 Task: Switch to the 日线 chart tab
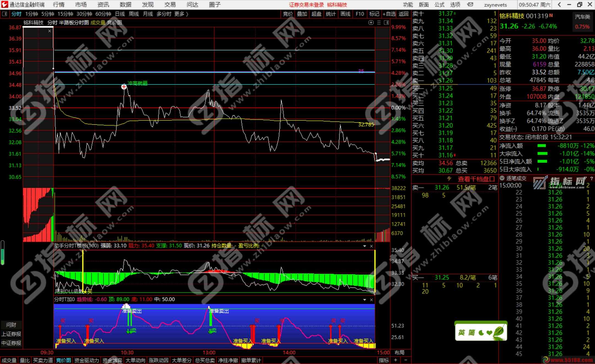coord(120,14)
